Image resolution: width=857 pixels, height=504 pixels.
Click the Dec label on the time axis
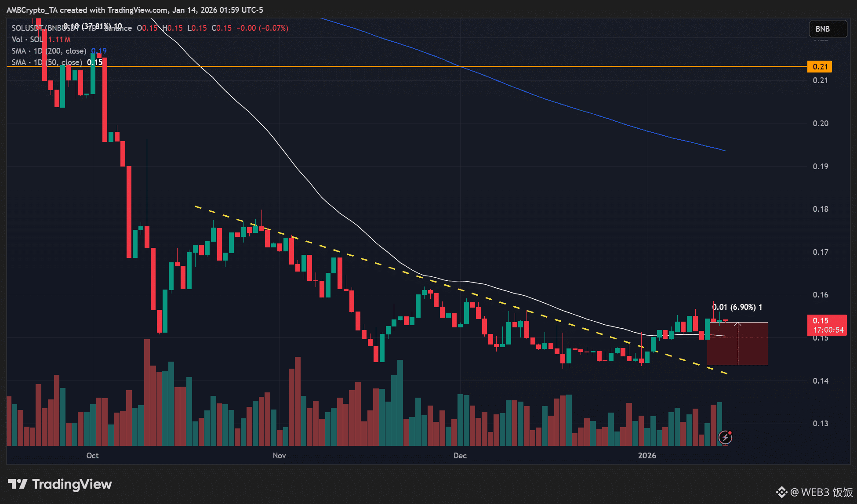pyautogui.click(x=460, y=456)
